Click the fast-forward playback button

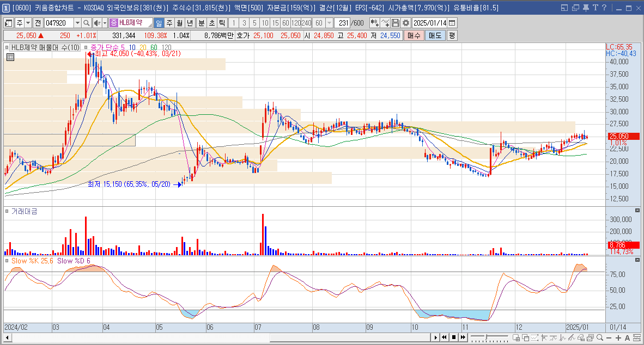coord(463,337)
